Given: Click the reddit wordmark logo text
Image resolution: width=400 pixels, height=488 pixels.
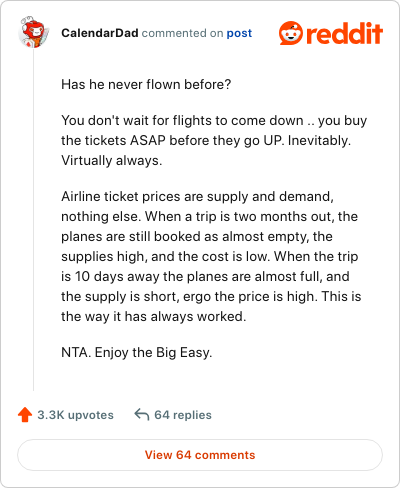Looking at the screenshot, I should point(344,33).
